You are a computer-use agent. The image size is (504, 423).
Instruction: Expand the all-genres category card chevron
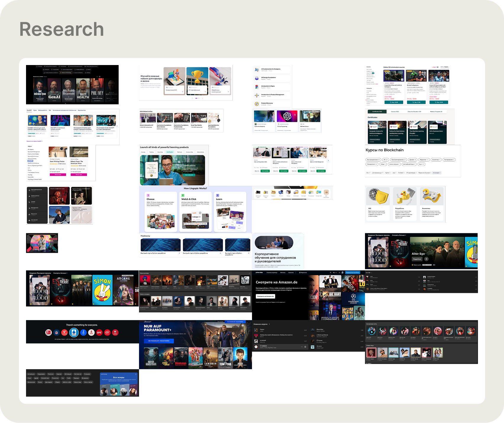click(x=136, y=374)
